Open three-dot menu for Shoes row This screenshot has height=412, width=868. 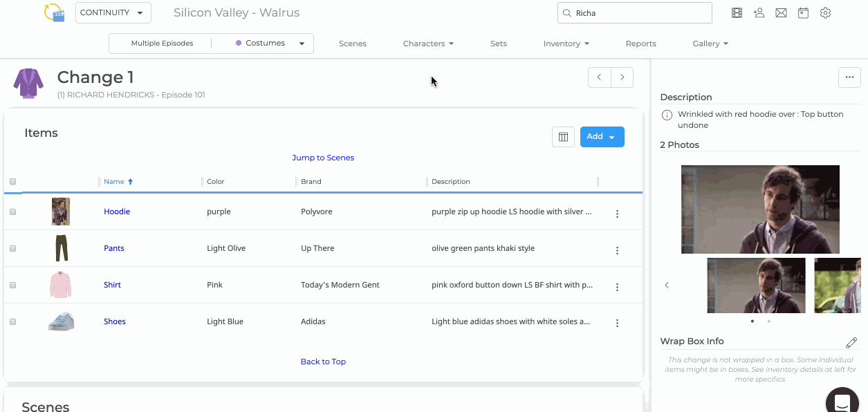pos(617,323)
